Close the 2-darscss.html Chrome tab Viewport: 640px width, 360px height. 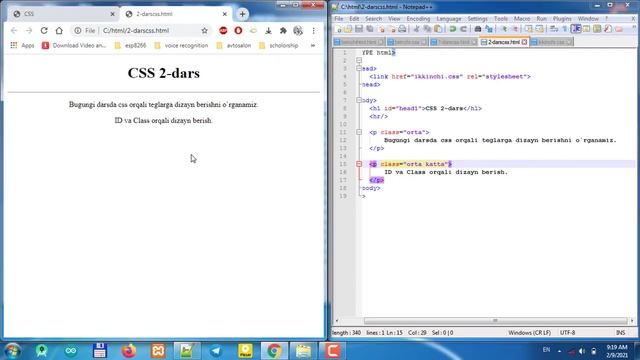coord(224,14)
